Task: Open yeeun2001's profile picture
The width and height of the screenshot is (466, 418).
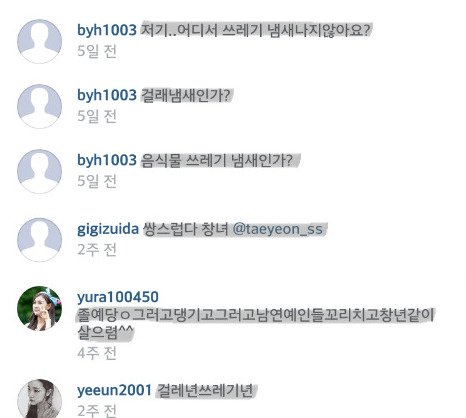Action: tap(39, 398)
